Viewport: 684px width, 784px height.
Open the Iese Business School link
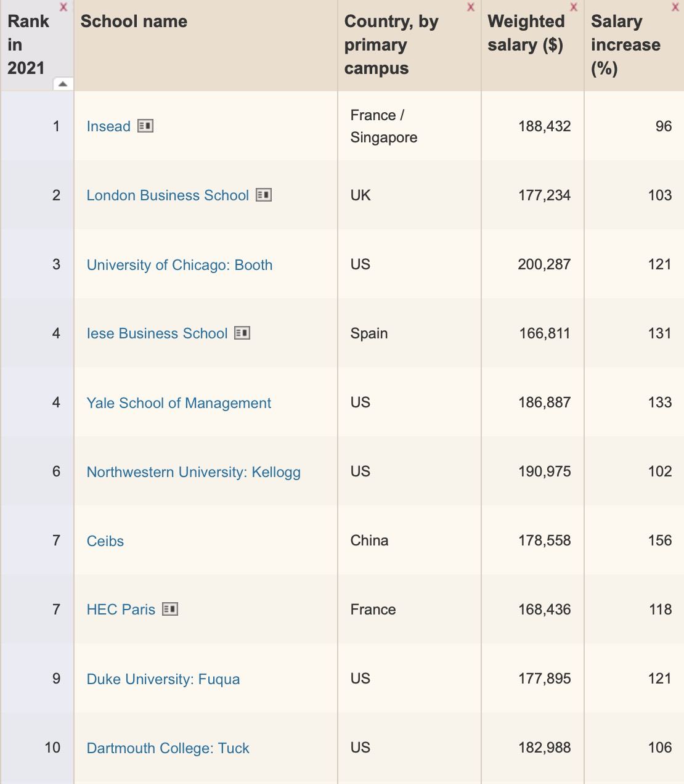pyautogui.click(x=157, y=333)
